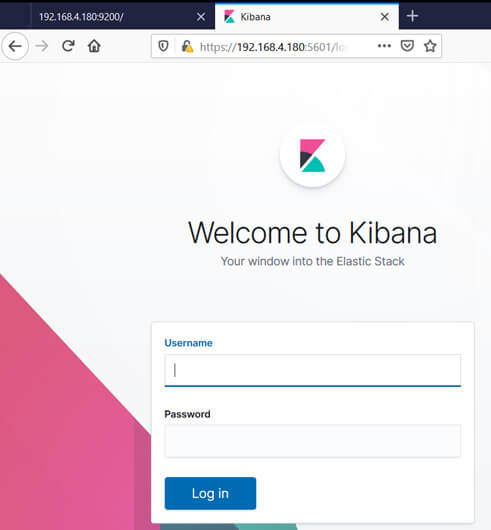Focus the Username input field

(313, 370)
